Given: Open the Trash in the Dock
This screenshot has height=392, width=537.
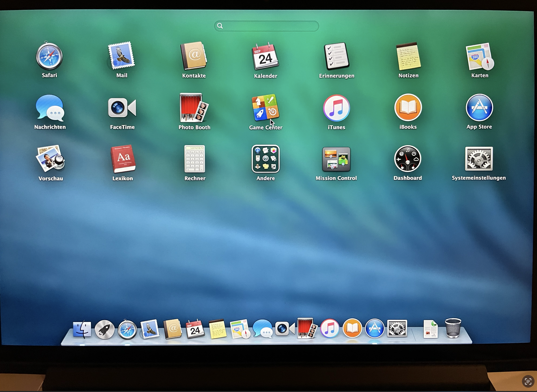Looking at the screenshot, I should point(453,328).
